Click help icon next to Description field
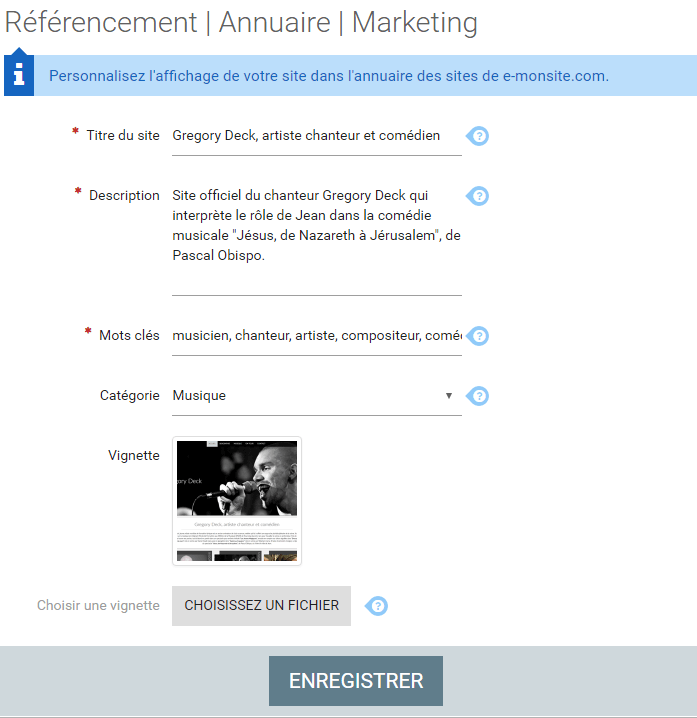 [x=478, y=196]
